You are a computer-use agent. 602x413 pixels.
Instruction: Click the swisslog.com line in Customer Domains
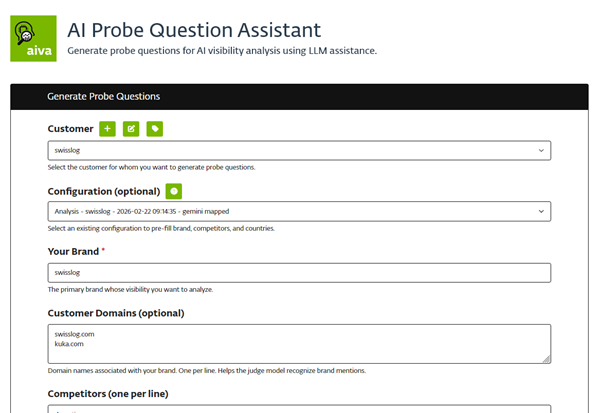pos(75,334)
